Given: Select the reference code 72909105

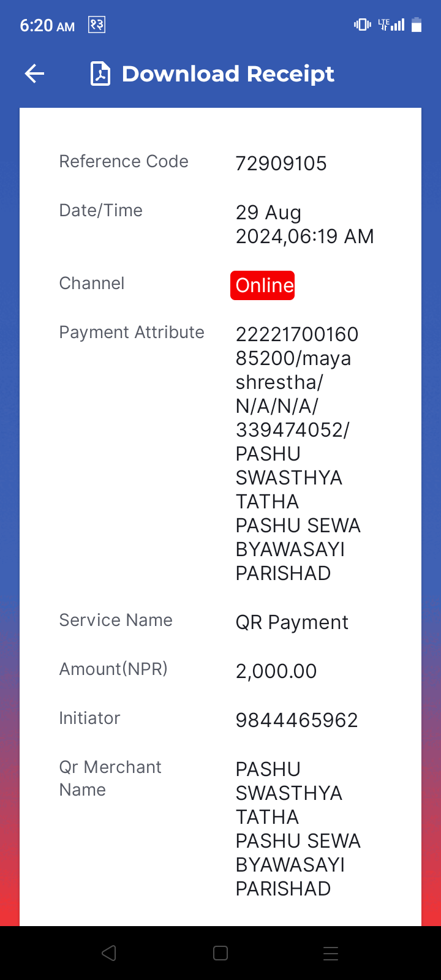Looking at the screenshot, I should click(x=281, y=164).
